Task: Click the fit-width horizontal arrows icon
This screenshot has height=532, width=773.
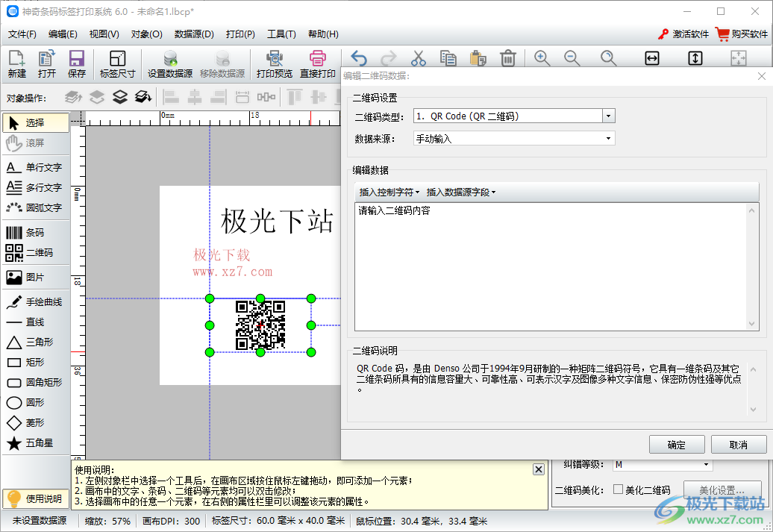Action: point(651,58)
